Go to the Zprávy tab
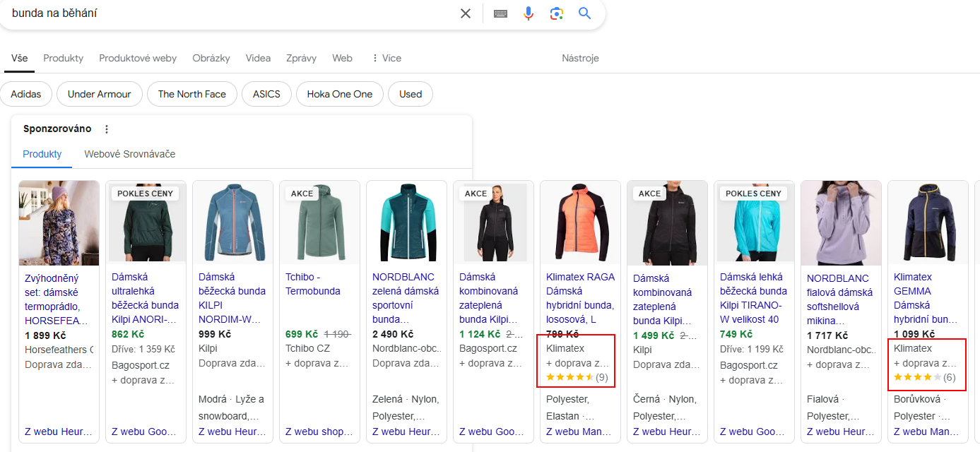 [301, 58]
